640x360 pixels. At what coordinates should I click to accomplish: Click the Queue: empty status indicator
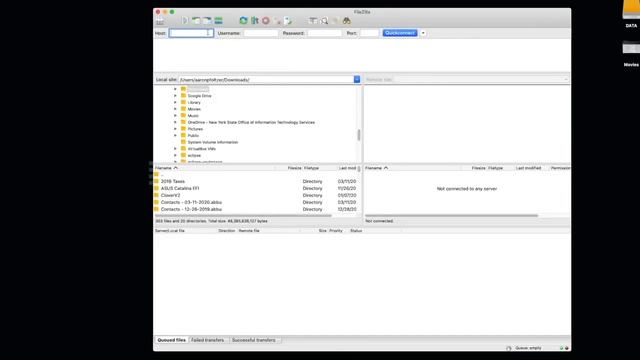[x=528, y=348]
